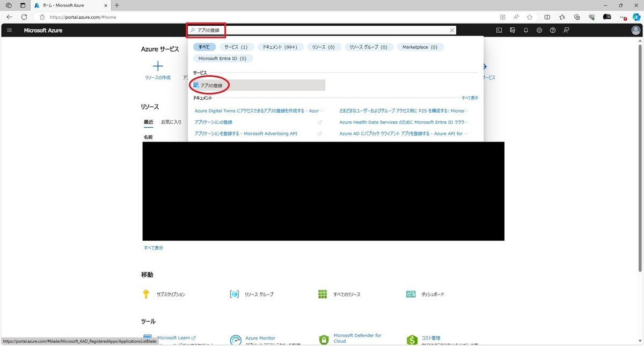Open ダッシュボード from the 移動 section
The image size is (644, 346).
[411, 294]
